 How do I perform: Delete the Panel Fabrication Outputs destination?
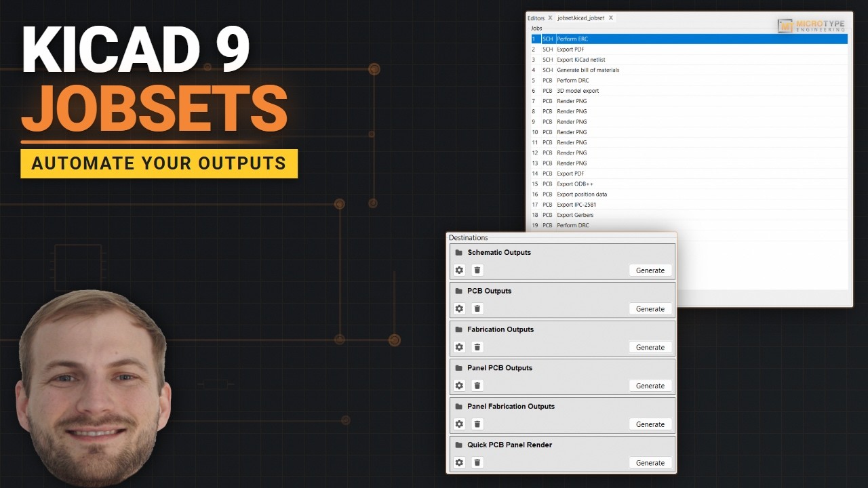click(x=477, y=424)
